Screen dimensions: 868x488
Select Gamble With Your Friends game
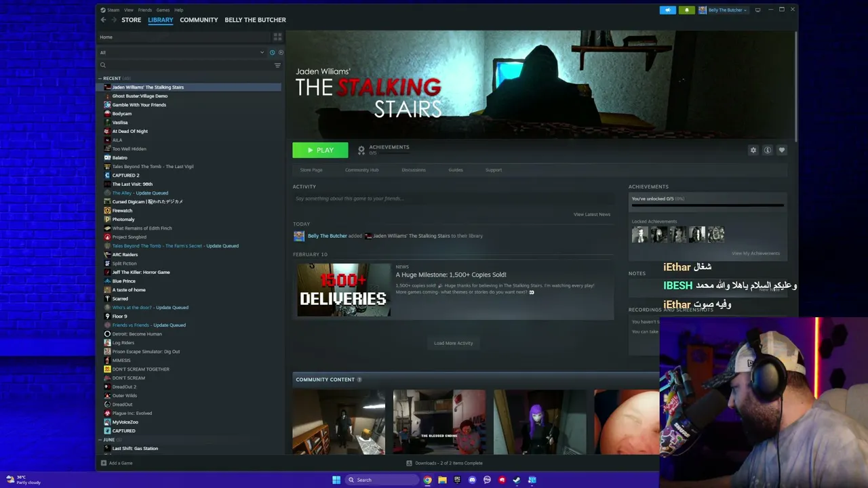pyautogui.click(x=139, y=105)
